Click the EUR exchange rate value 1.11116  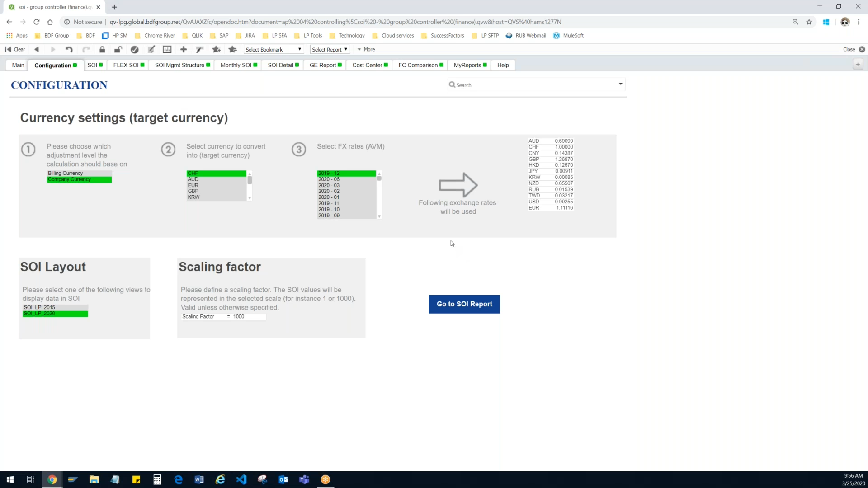pos(564,208)
